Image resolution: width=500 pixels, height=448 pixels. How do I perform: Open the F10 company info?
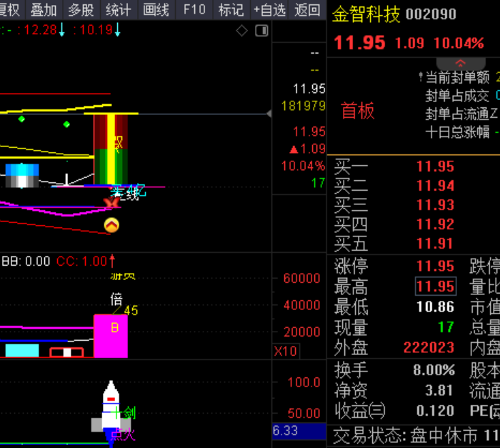click(194, 9)
